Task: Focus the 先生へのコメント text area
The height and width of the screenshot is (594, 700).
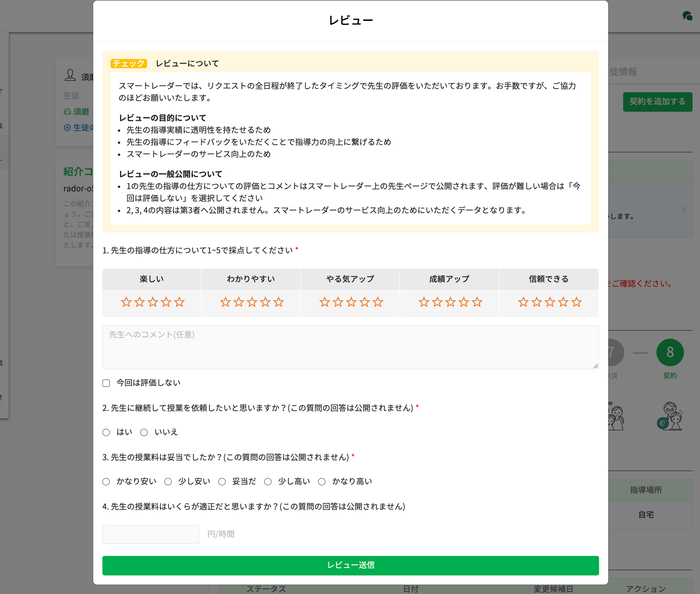Action: 350,347
